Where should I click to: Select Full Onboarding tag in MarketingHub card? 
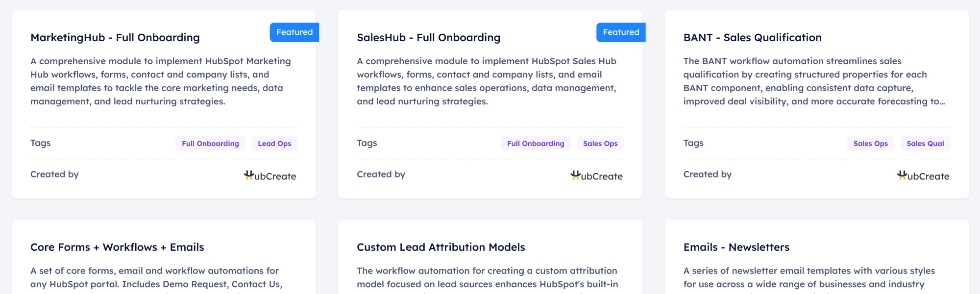210,144
